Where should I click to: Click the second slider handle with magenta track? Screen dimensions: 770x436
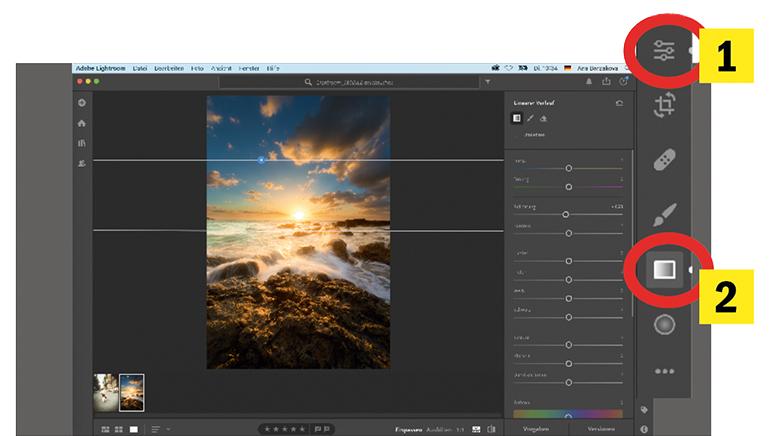[569, 187]
